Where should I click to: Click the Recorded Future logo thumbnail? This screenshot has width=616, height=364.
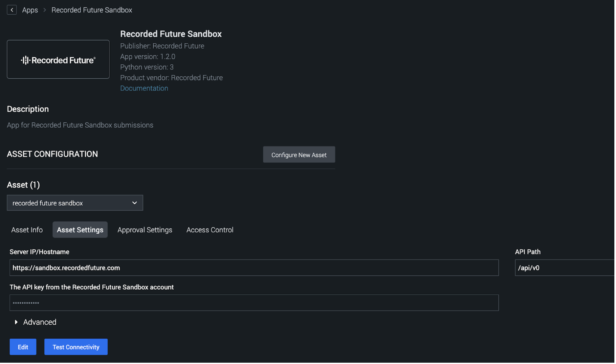tap(58, 59)
